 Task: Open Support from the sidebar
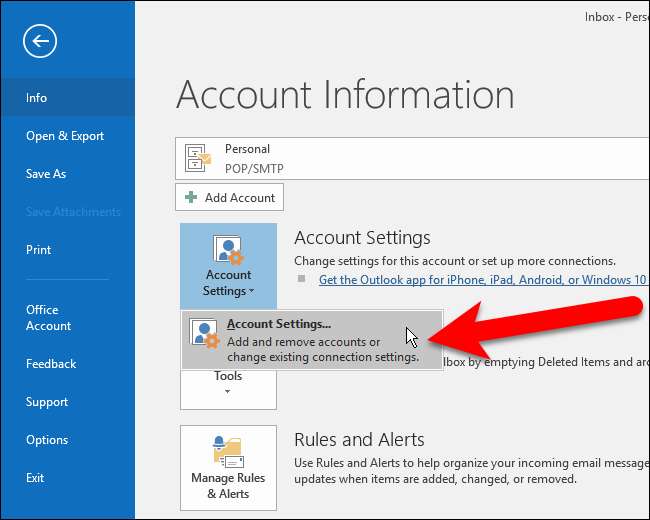click(x=47, y=402)
